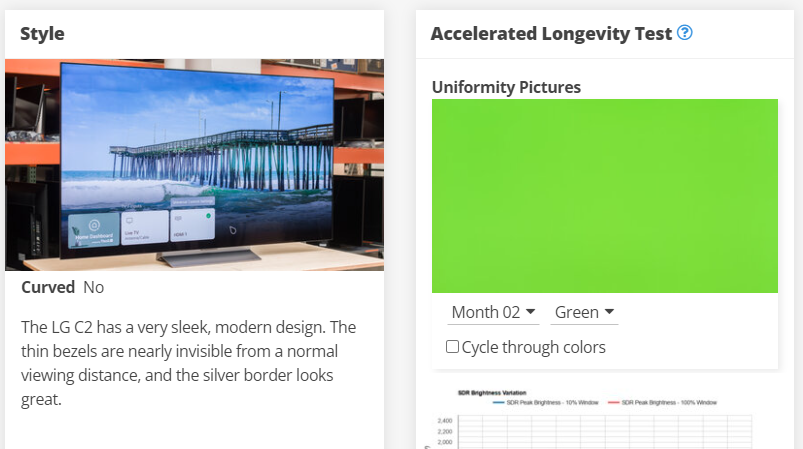Image resolution: width=803 pixels, height=449 pixels.
Task: Click the Cycle through colors label text
Action: click(x=534, y=347)
